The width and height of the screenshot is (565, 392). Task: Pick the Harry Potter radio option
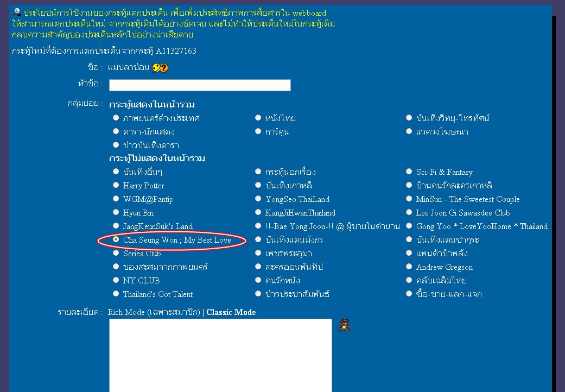116,185
